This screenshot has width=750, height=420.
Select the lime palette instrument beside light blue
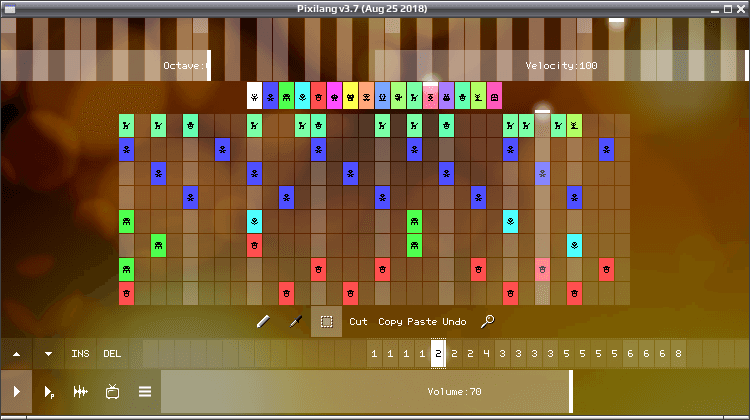tap(398, 97)
